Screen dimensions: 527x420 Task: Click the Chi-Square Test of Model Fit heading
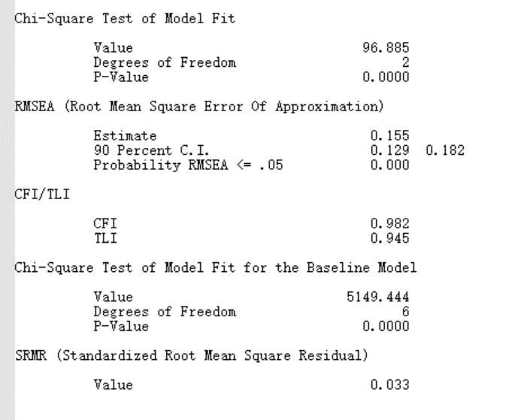124,18
